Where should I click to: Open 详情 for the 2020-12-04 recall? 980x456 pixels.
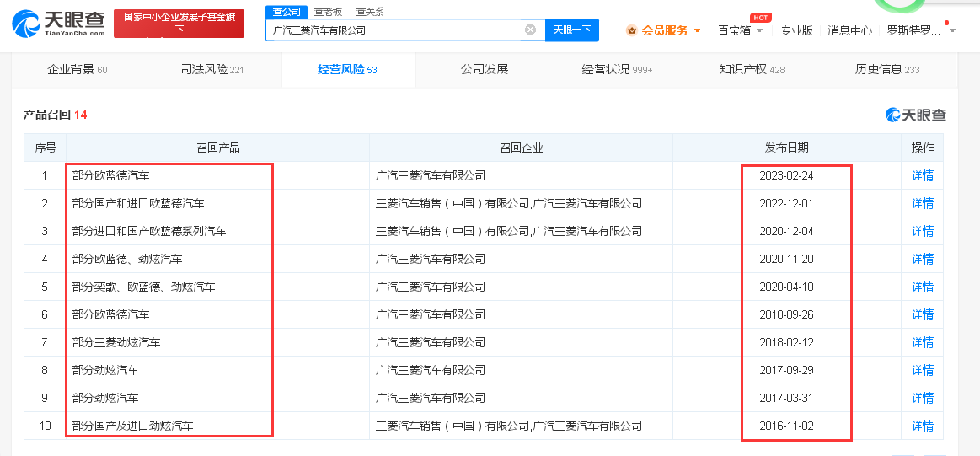pyautogui.click(x=923, y=232)
